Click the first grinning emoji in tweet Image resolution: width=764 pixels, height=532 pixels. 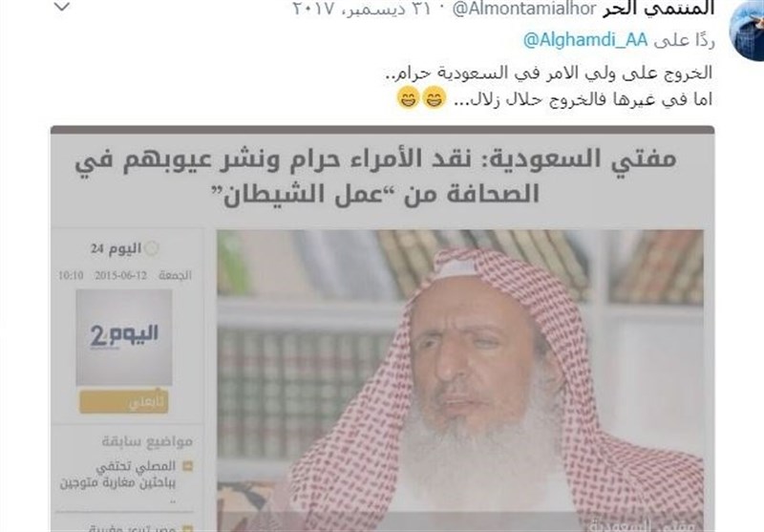(435, 97)
